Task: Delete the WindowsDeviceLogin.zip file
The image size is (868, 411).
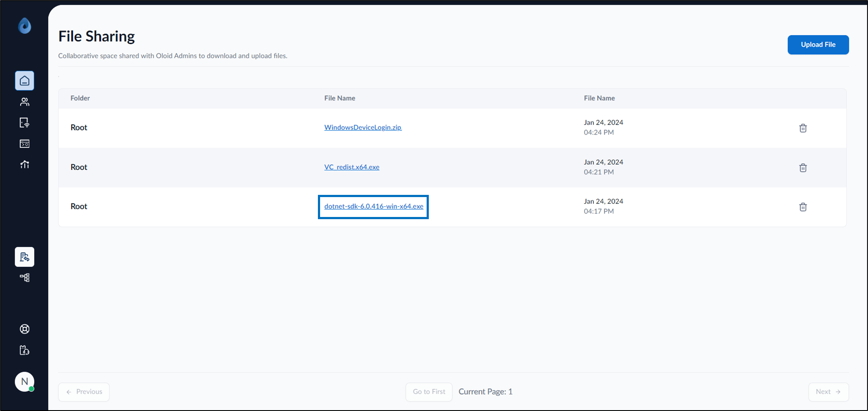Action: (x=803, y=128)
